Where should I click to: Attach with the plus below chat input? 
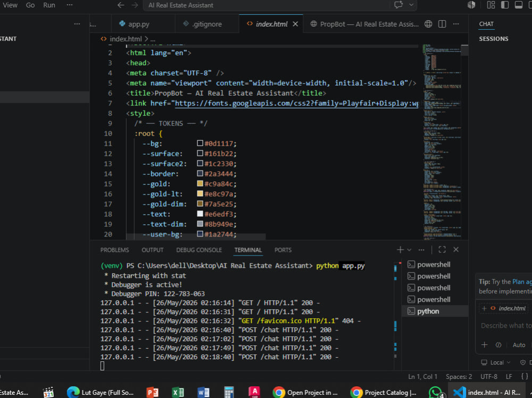pyautogui.click(x=485, y=345)
